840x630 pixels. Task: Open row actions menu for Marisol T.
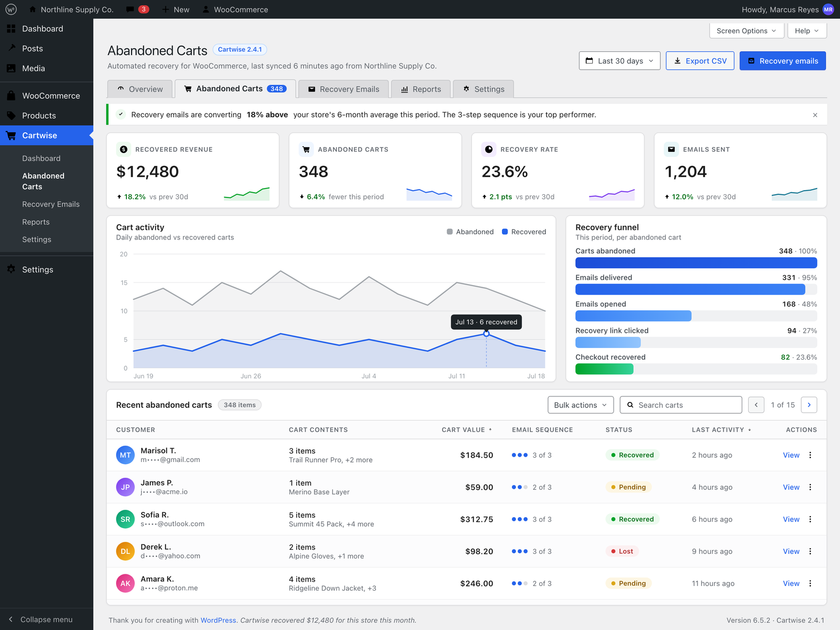[x=810, y=455]
